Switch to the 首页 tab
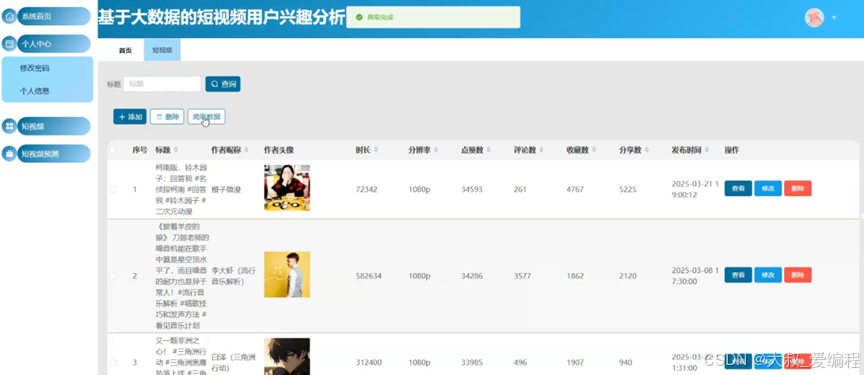This screenshot has height=375, width=864. (125, 50)
